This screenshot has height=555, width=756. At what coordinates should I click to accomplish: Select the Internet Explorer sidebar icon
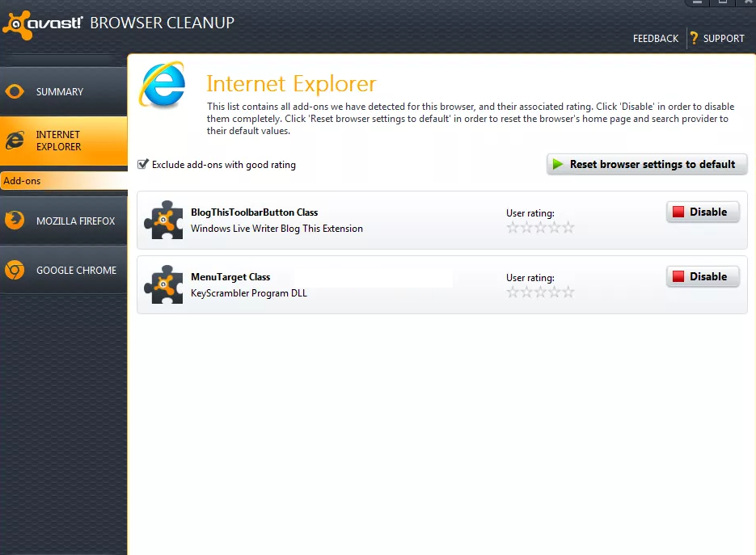coord(15,141)
